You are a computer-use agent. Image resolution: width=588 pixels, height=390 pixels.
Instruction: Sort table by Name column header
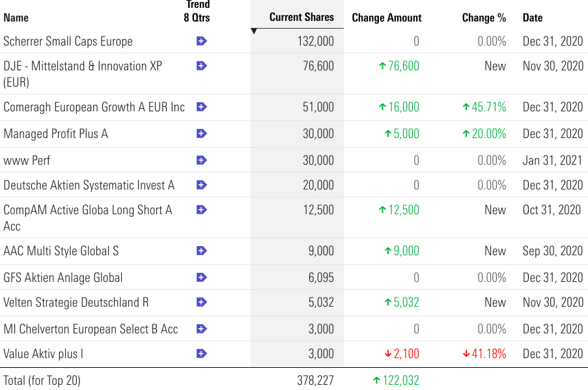pos(16,18)
